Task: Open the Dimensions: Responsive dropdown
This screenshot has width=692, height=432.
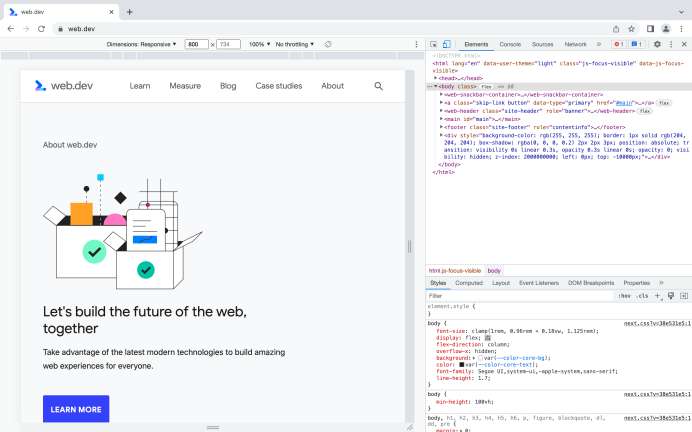Action: (141, 44)
